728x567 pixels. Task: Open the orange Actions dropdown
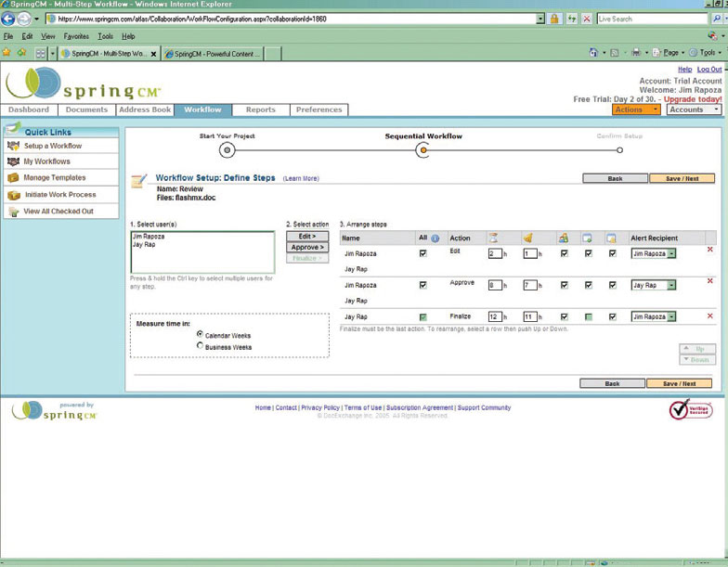(637, 110)
